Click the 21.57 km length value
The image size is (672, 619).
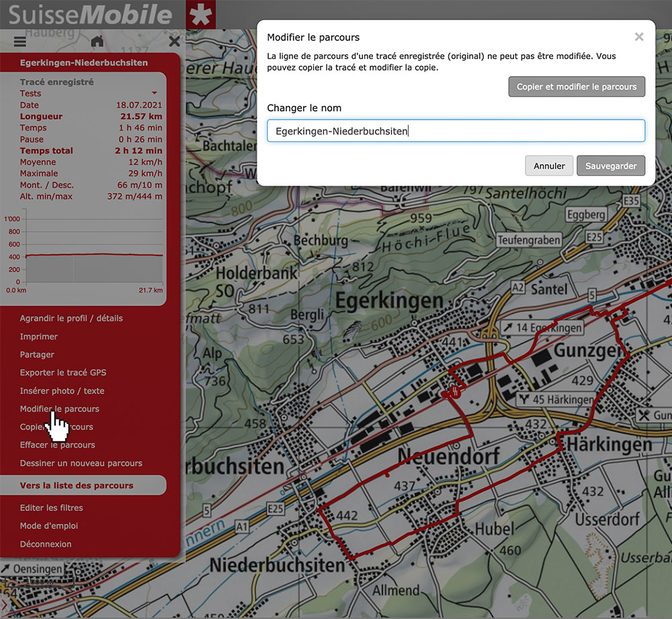pos(141,116)
